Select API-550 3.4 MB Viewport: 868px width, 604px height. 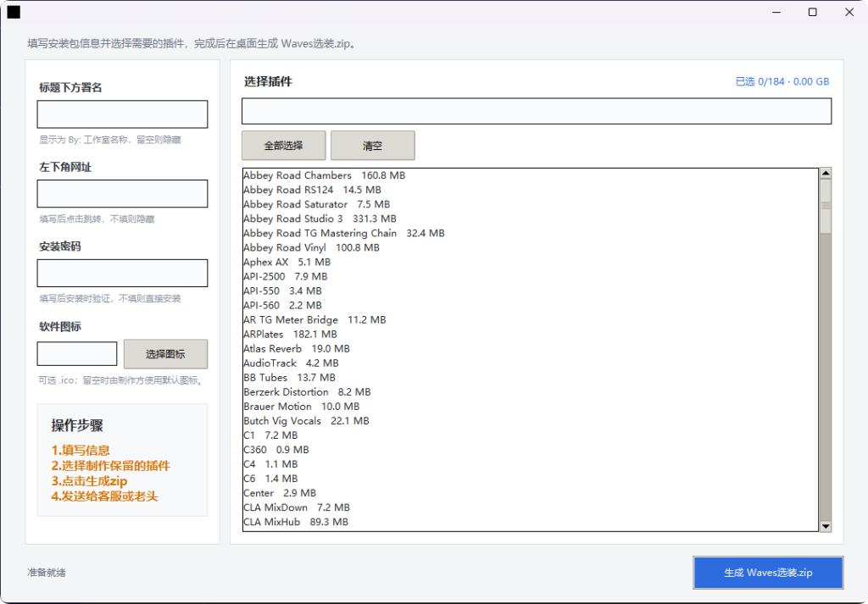coord(531,291)
